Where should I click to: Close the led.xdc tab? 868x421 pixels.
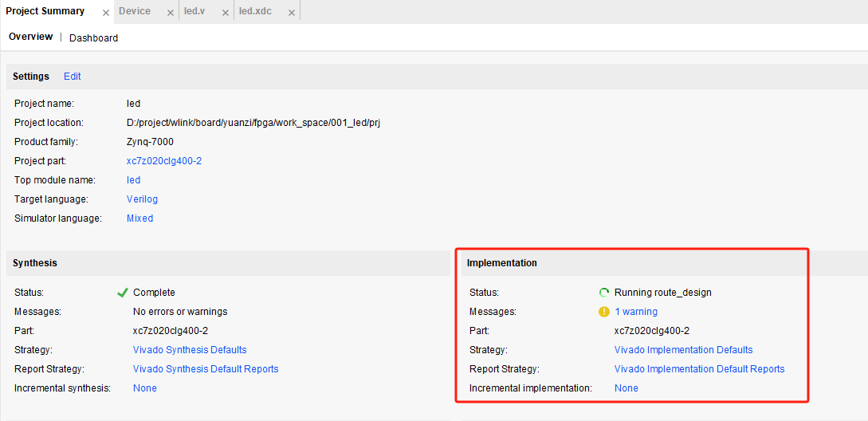(291, 13)
